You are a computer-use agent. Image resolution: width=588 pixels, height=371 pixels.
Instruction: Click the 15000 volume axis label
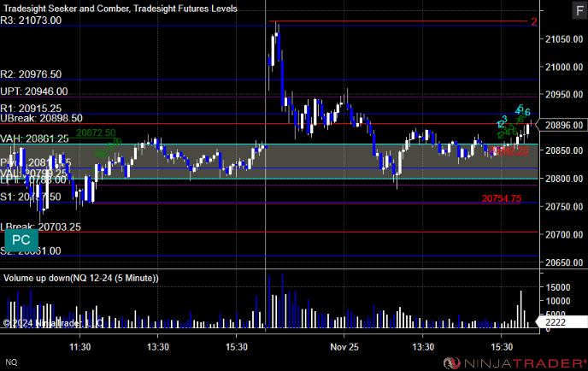click(558, 287)
